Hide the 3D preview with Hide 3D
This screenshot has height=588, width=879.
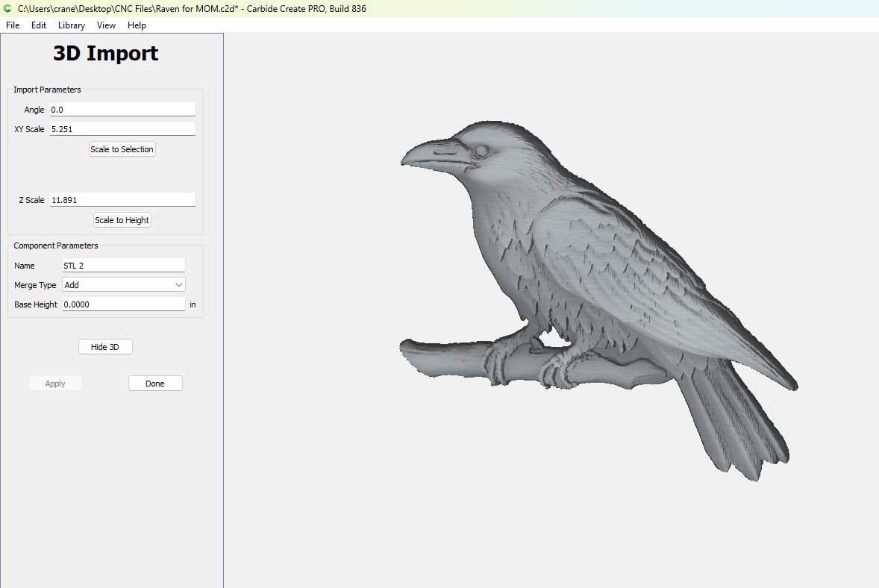click(105, 347)
